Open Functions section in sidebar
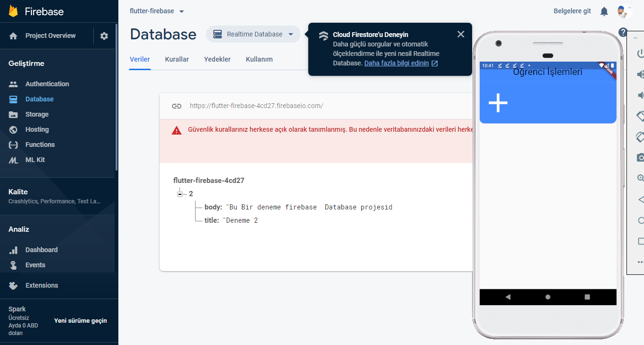Screen dimensions: 644x345 pyautogui.click(x=40, y=145)
